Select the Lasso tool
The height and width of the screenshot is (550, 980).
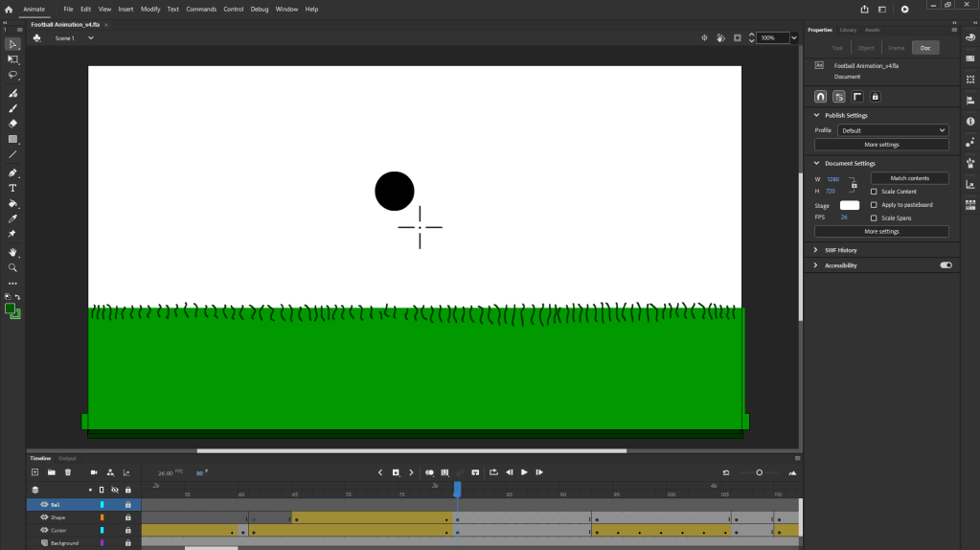13,74
